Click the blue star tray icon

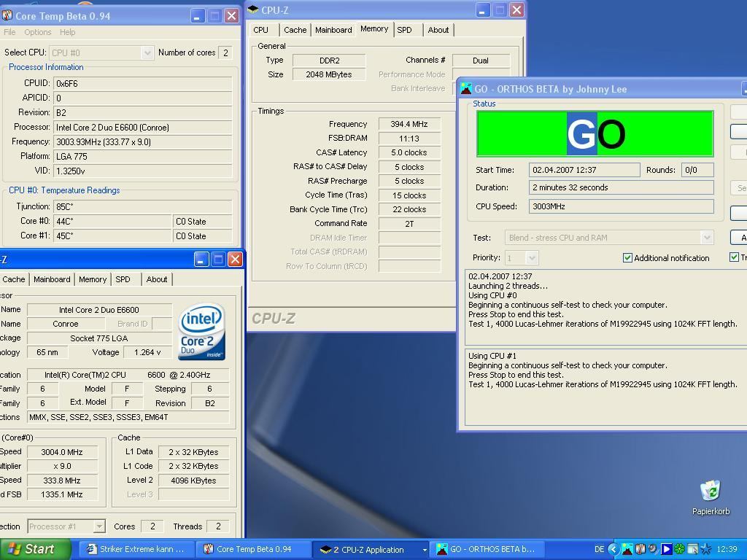click(x=706, y=549)
